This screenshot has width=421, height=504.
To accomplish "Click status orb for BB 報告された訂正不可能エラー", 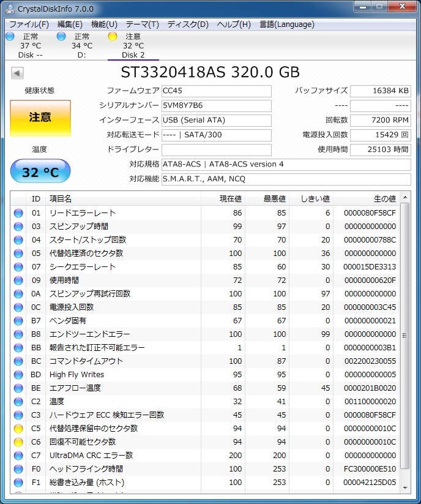I will pyautogui.click(x=18, y=348).
